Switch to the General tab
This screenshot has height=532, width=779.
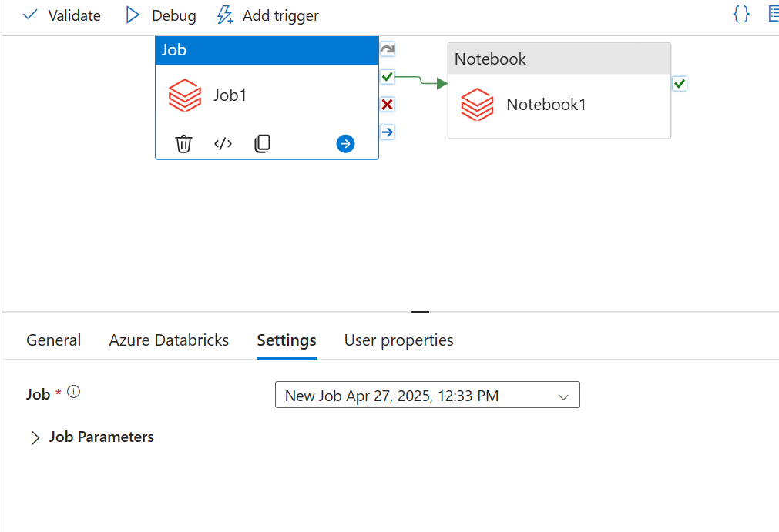click(53, 340)
